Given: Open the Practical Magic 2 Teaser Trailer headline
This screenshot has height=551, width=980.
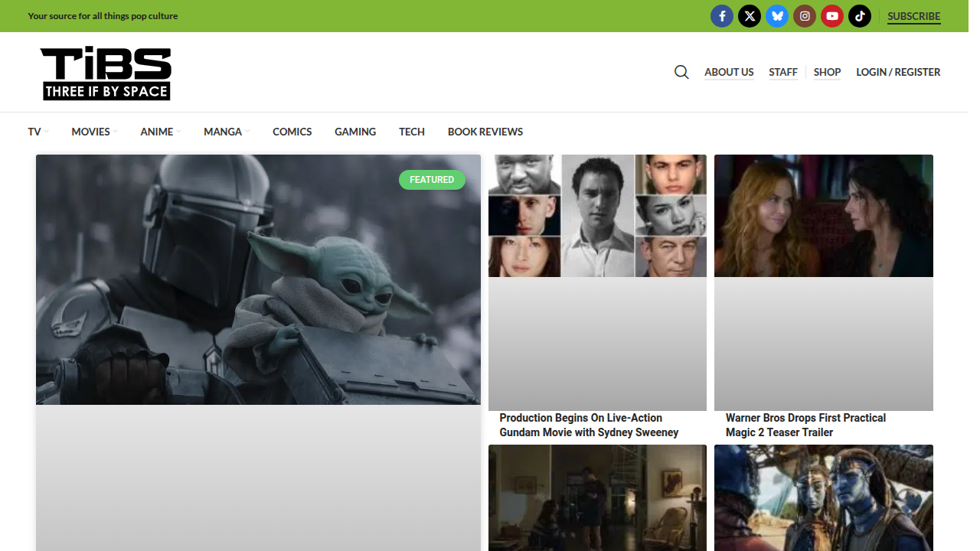Looking at the screenshot, I should [805, 425].
